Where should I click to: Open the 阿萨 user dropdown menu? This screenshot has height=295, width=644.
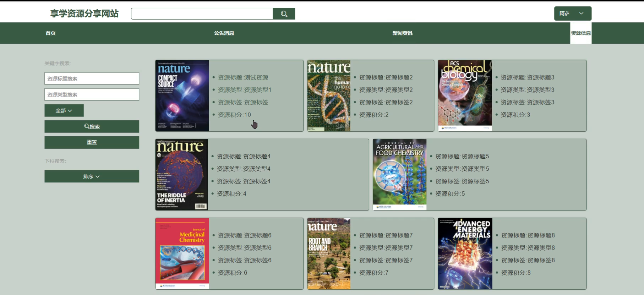click(x=573, y=13)
